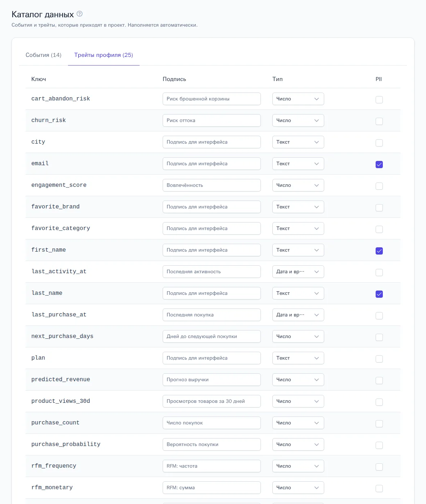426x504 pixels.
Task: Uncheck PII checkbox for email
Action: coord(379,165)
